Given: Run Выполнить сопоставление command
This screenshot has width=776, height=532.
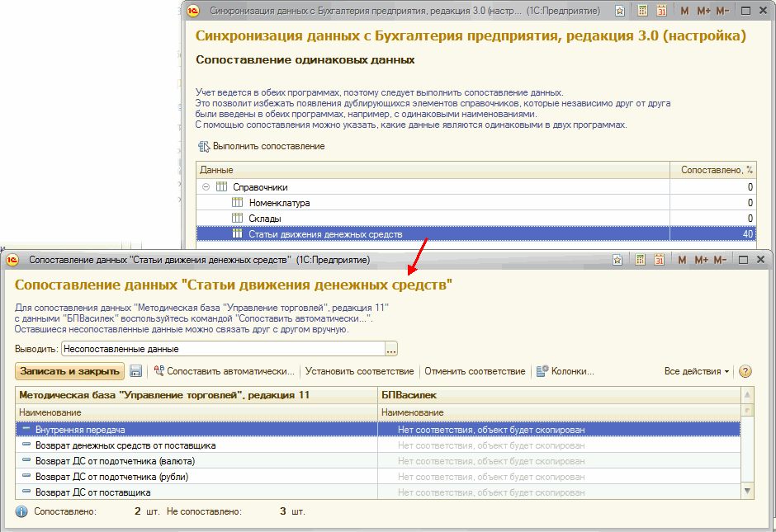Looking at the screenshot, I should tap(262, 146).
